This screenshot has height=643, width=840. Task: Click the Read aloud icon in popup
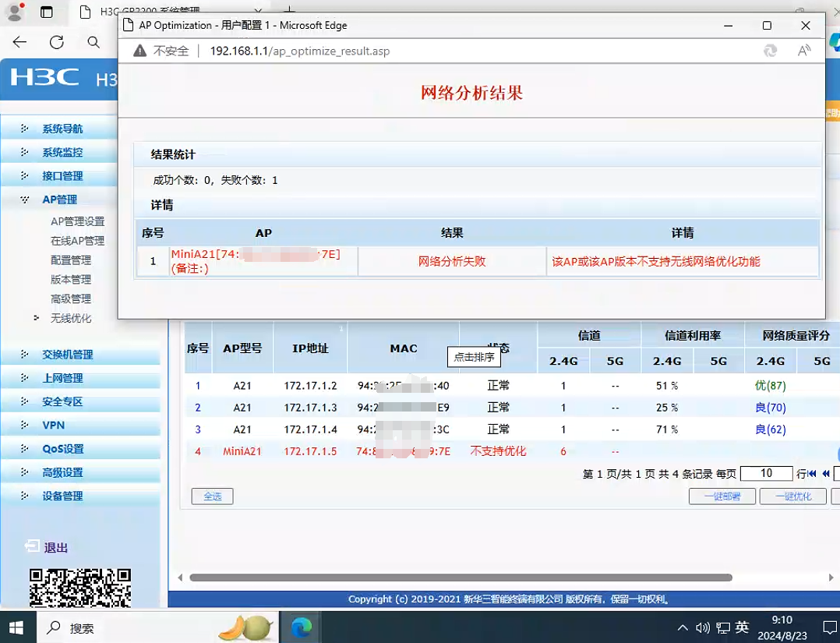[x=803, y=51]
